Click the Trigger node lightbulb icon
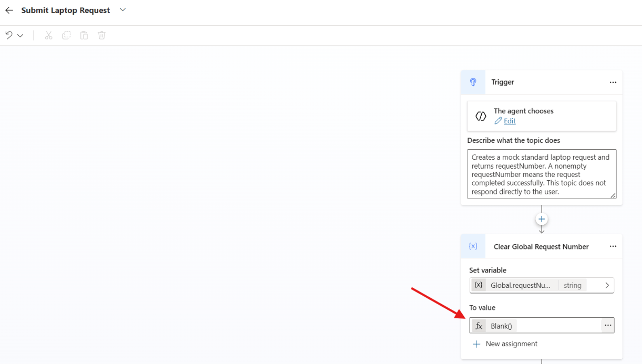 point(473,82)
